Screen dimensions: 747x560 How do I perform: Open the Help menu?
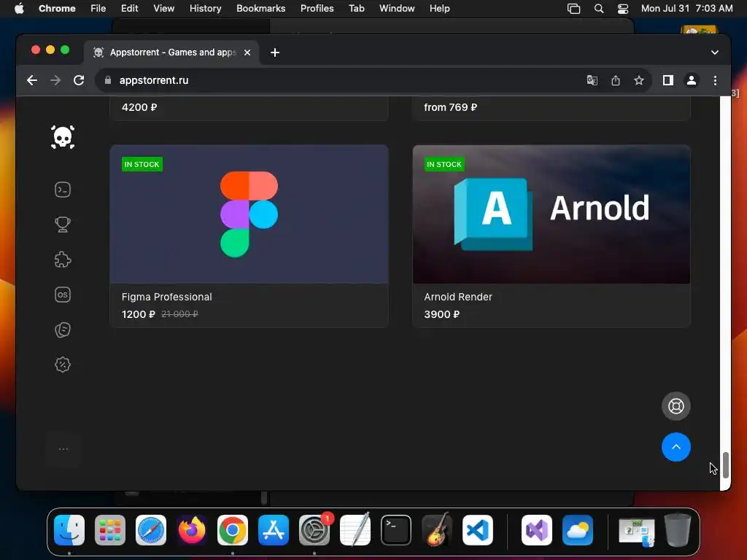[439, 8]
